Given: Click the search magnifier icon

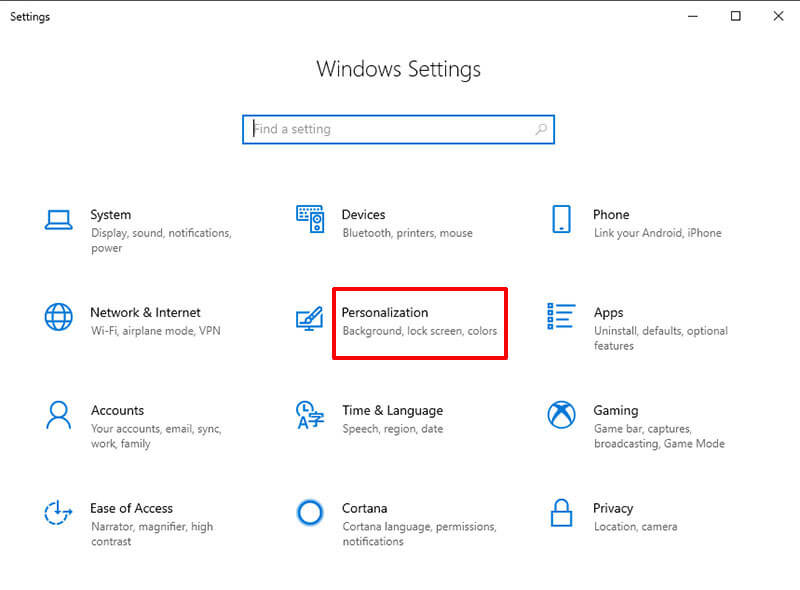Looking at the screenshot, I should click(541, 130).
